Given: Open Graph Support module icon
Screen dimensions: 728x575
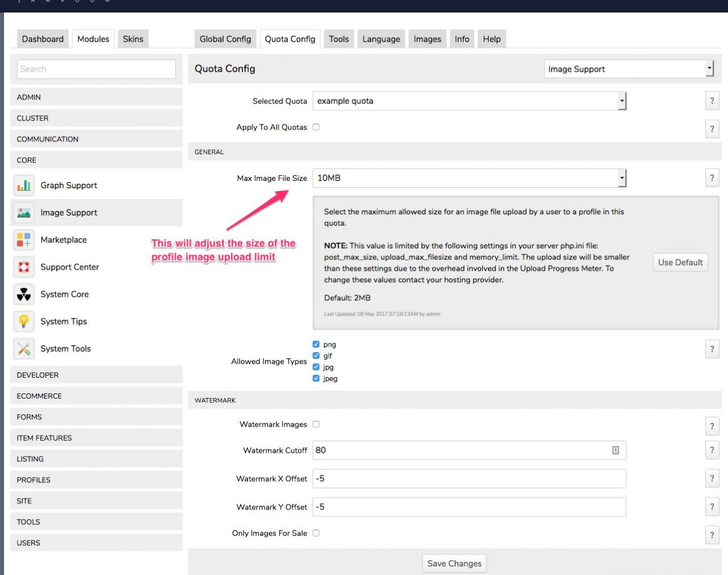Looking at the screenshot, I should tap(24, 185).
